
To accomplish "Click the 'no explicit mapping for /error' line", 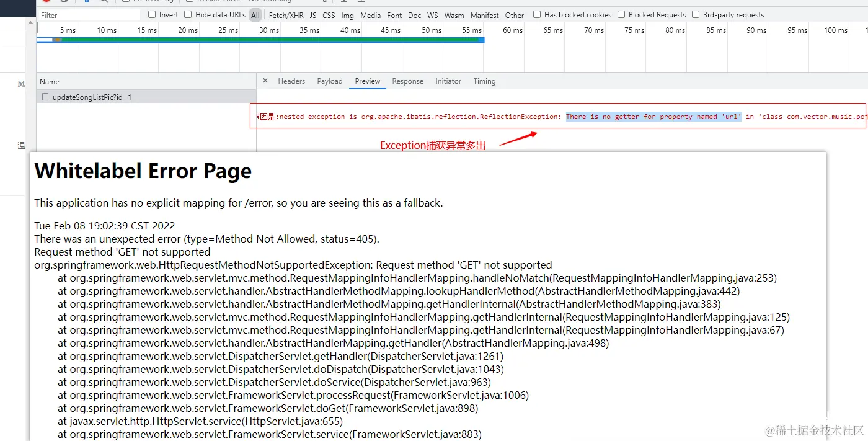I will (x=239, y=203).
